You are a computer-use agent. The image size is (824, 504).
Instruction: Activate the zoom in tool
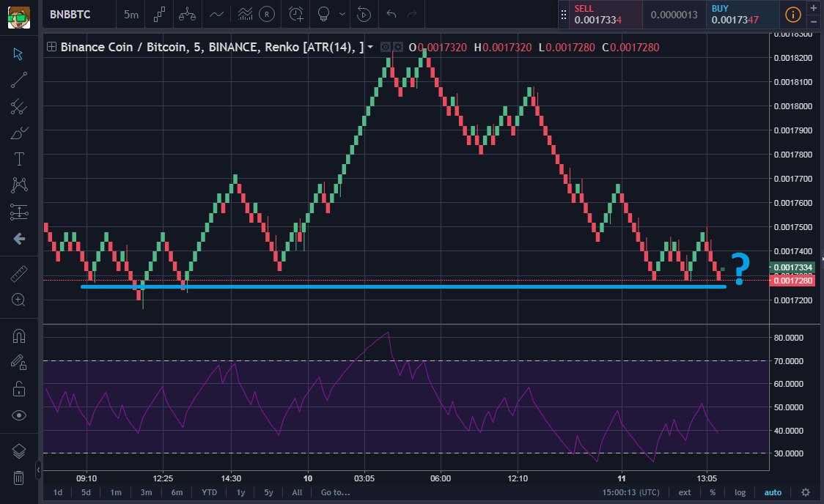click(19, 300)
